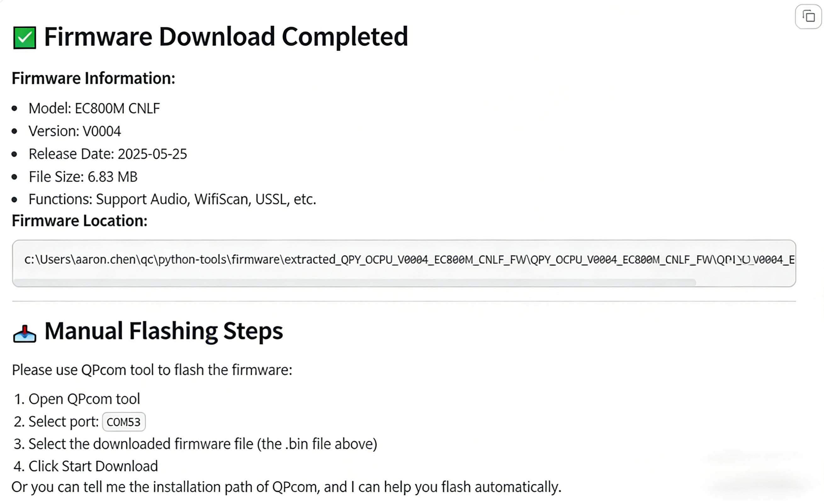Select the Version: V0004 bullet
The height and width of the screenshot is (504, 824).
click(x=75, y=131)
